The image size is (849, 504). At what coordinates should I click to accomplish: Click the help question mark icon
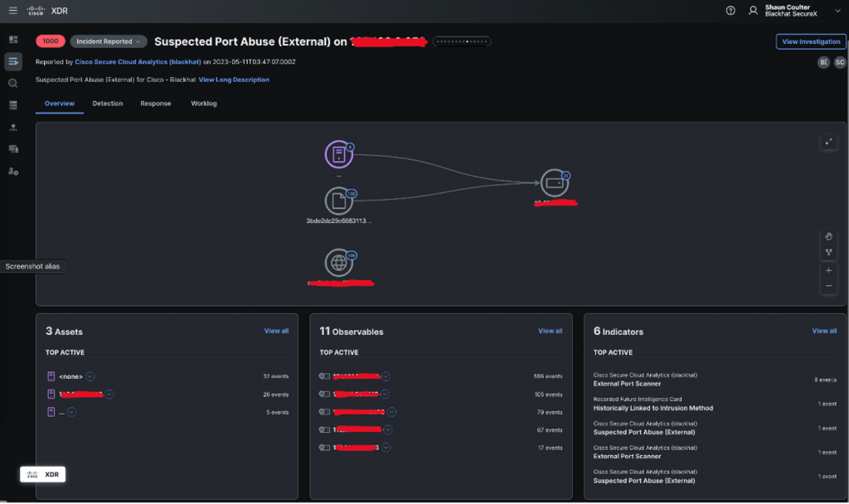tap(730, 11)
